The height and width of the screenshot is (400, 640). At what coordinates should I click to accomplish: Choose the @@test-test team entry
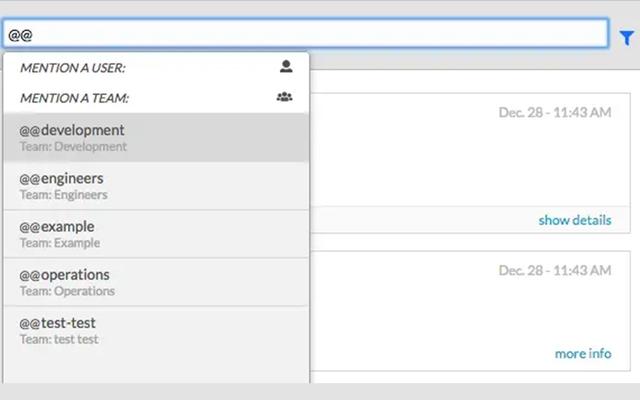point(58,323)
